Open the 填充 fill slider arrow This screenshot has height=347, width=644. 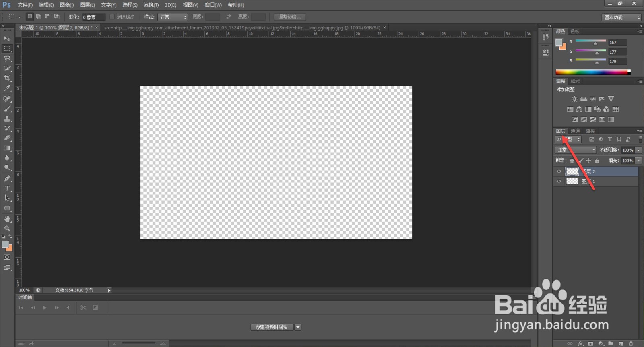(x=638, y=161)
